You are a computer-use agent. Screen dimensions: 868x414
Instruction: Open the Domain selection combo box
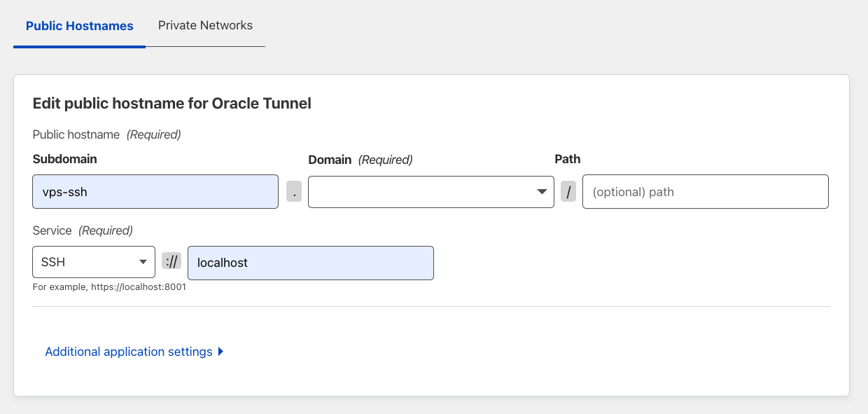[x=430, y=191]
